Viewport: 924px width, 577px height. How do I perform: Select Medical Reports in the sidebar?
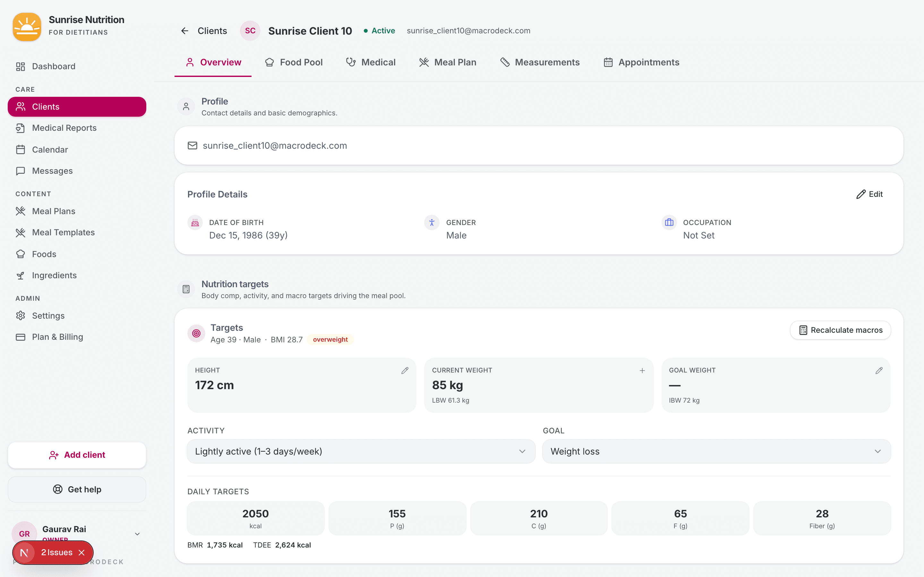click(x=64, y=128)
